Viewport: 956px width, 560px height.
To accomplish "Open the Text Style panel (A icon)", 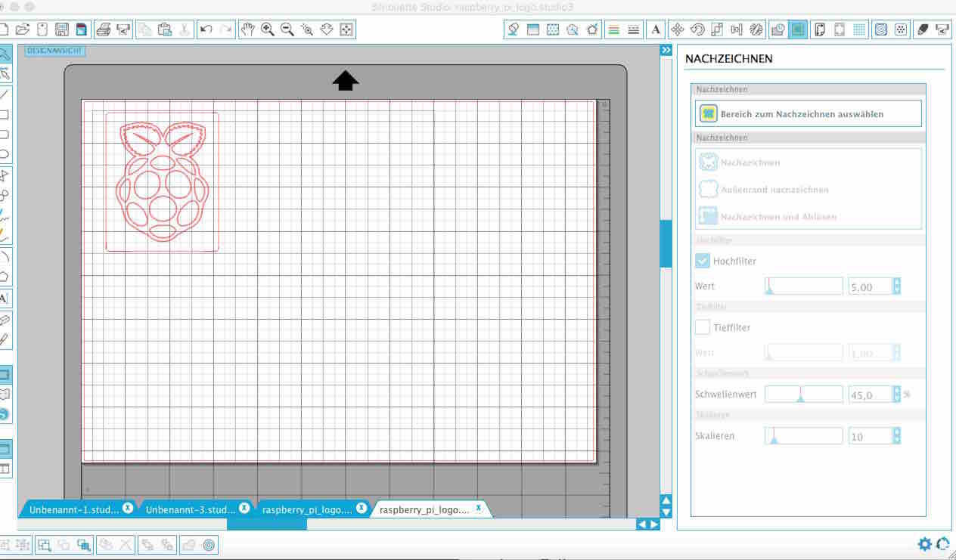I will [655, 29].
